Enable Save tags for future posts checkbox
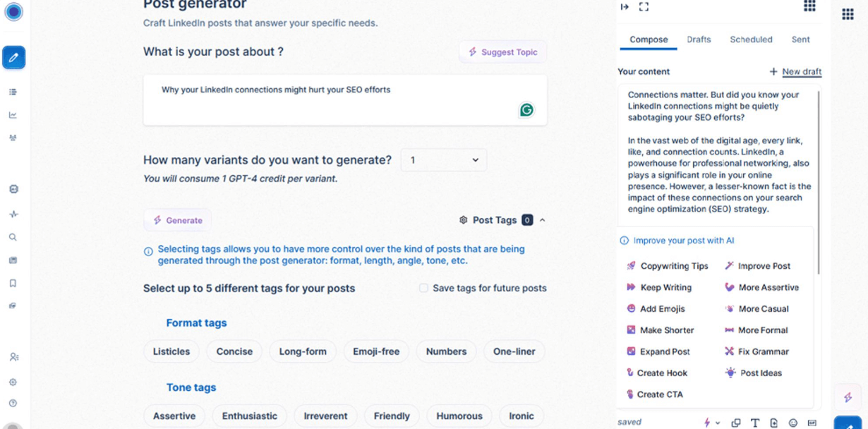 [x=423, y=288]
